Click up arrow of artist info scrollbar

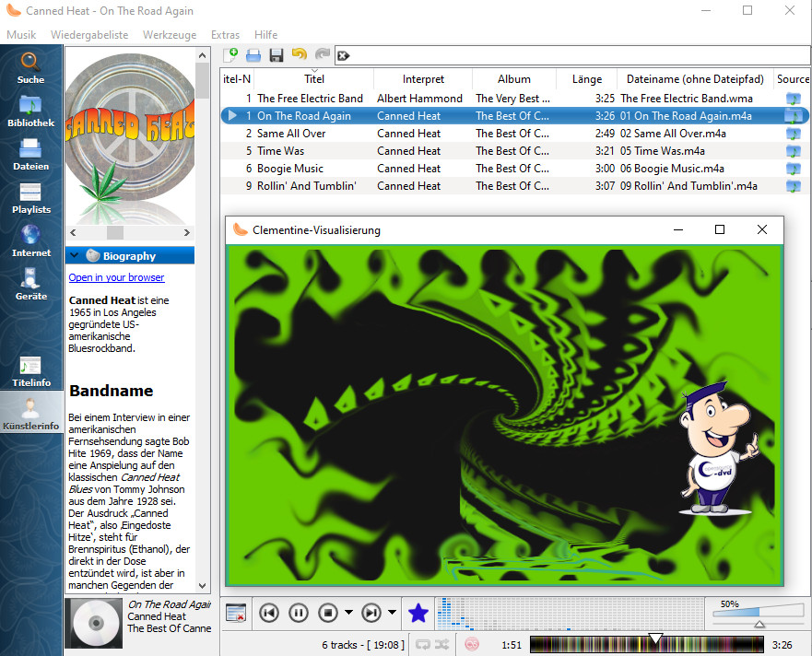(203, 55)
